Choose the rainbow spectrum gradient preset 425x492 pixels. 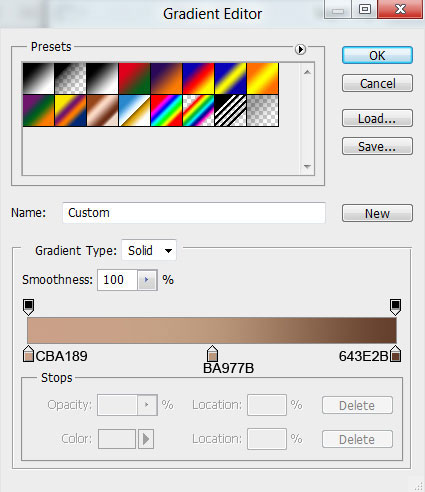166,111
